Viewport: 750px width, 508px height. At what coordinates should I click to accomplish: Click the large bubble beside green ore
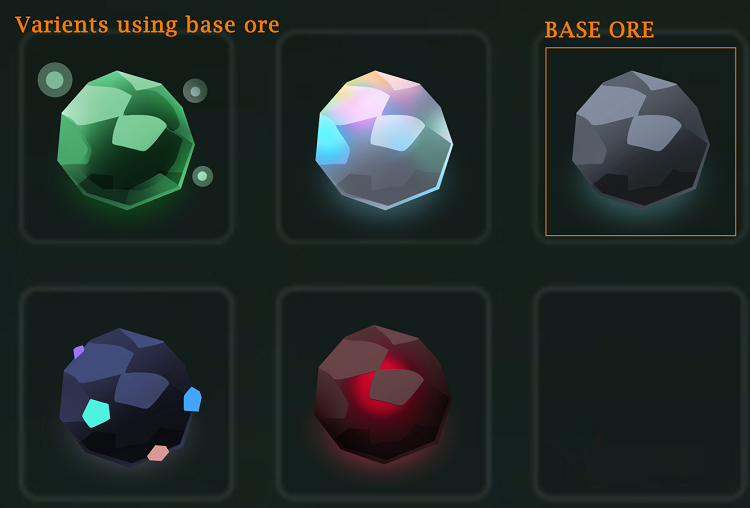pos(55,80)
